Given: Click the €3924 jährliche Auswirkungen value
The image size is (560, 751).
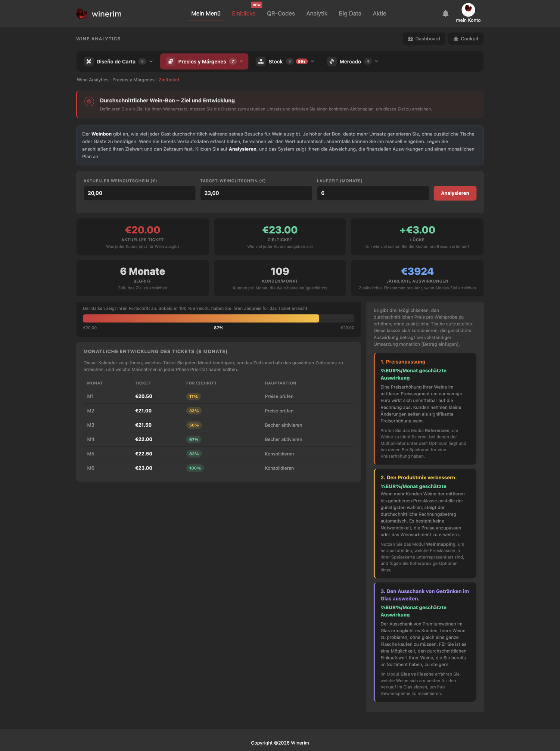Looking at the screenshot, I should [x=417, y=271].
